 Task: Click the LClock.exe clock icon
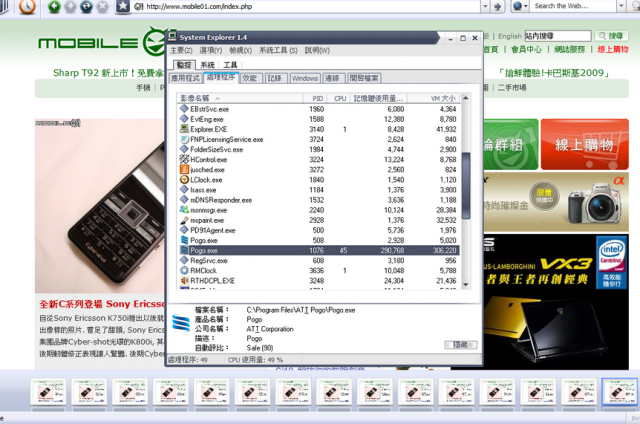point(184,180)
